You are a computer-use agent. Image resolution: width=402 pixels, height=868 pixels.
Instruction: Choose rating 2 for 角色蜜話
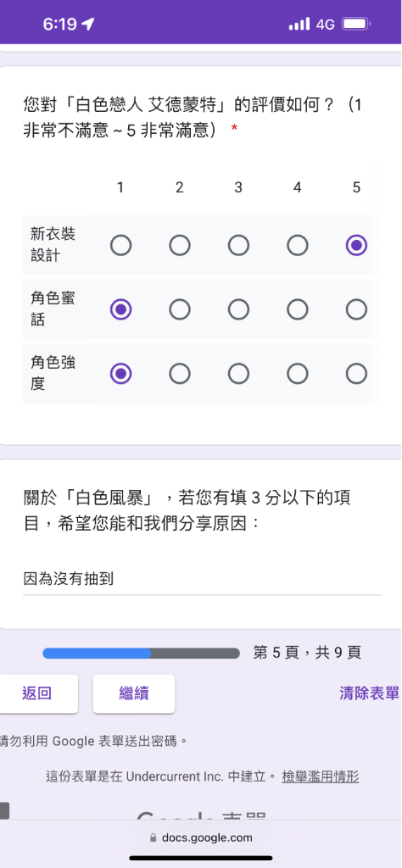coord(180,310)
